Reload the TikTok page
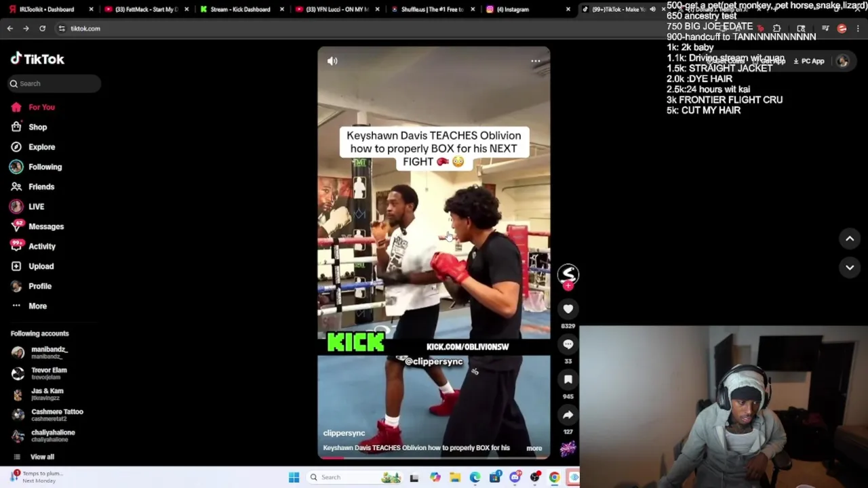Image resolution: width=868 pixels, height=488 pixels. [x=42, y=28]
